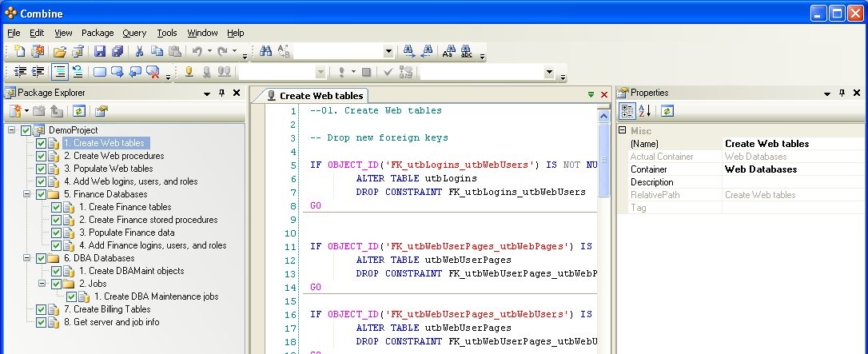The height and width of the screenshot is (354, 868).
Task: Uncheck the 2. Create Web procedures checkbox
Action: coord(41,156)
